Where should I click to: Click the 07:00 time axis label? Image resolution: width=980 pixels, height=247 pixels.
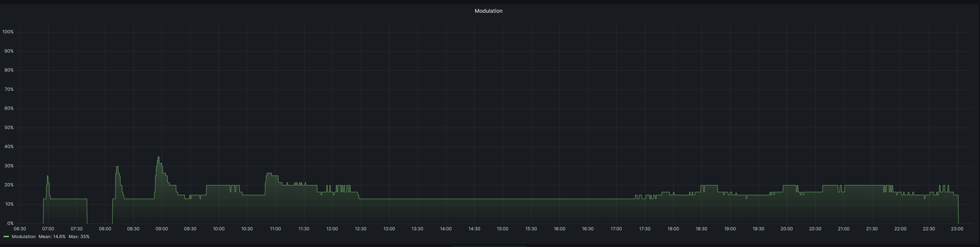click(48, 229)
